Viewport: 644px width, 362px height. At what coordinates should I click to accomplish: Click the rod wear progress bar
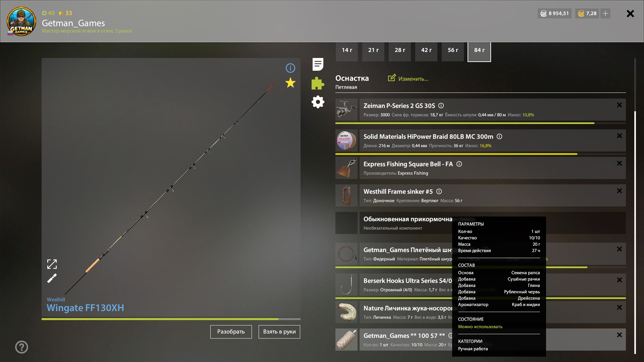(x=171, y=319)
